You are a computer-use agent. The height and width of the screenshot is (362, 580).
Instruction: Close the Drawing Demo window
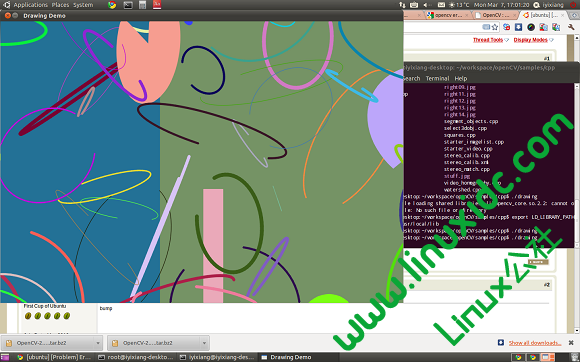point(7,16)
